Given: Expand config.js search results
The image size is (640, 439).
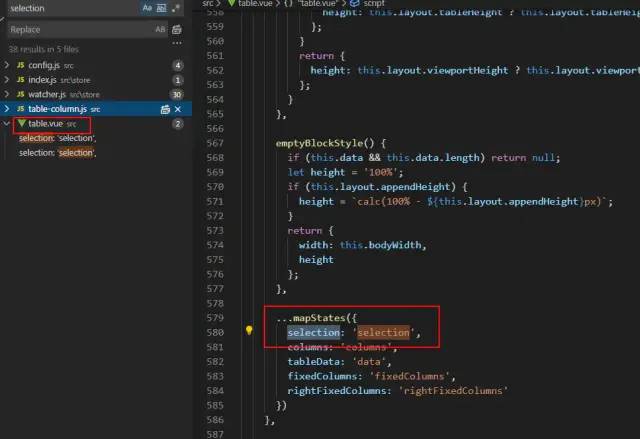Looking at the screenshot, I should pyautogui.click(x=7, y=65).
